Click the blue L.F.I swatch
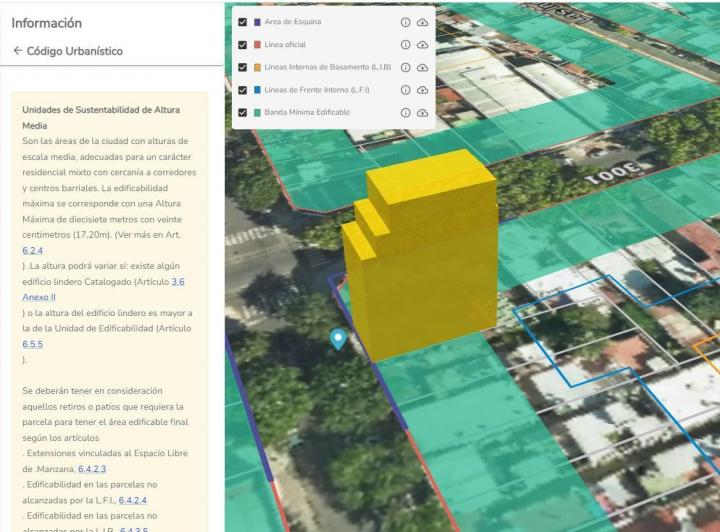The height and width of the screenshot is (532, 720). coord(257,90)
